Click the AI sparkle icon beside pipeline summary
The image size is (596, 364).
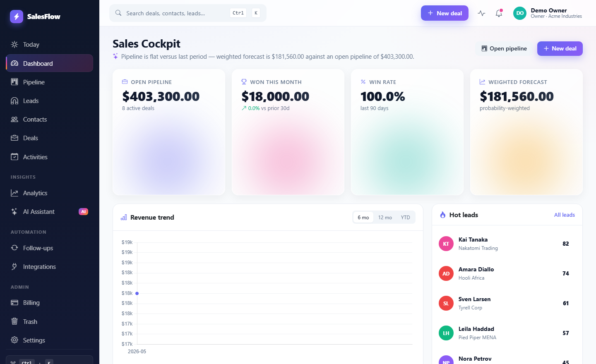click(115, 56)
